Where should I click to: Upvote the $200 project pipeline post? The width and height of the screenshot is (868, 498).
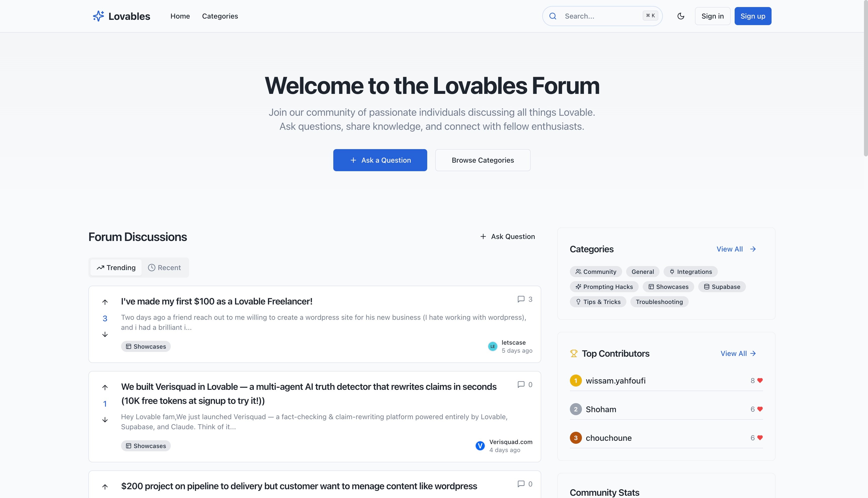pyautogui.click(x=105, y=487)
